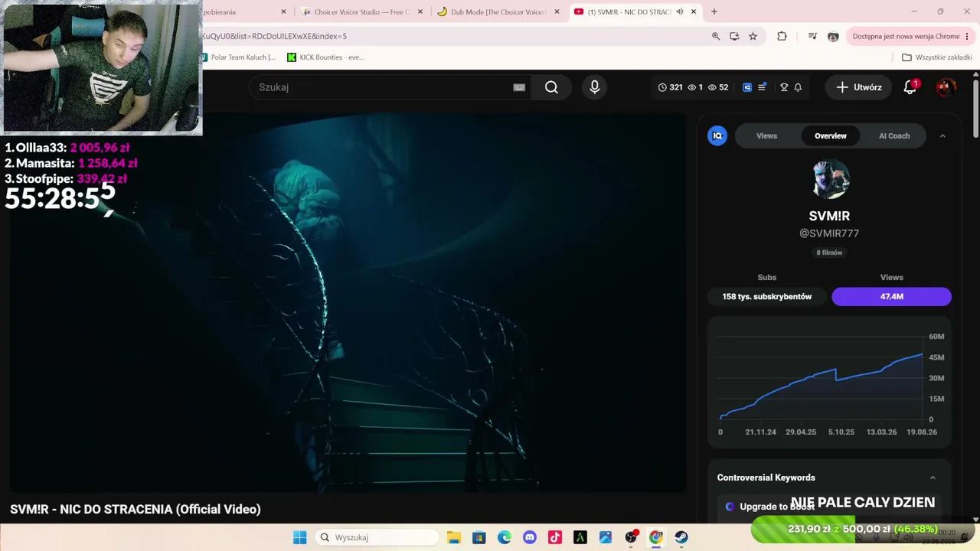The image size is (980, 551).
Task: Click the video title 'SVM!R - NIC DO STRACENIA (Official Video)'
Action: coord(136,509)
